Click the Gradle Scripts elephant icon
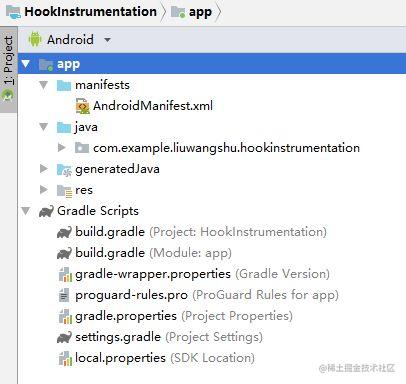 (46, 211)
